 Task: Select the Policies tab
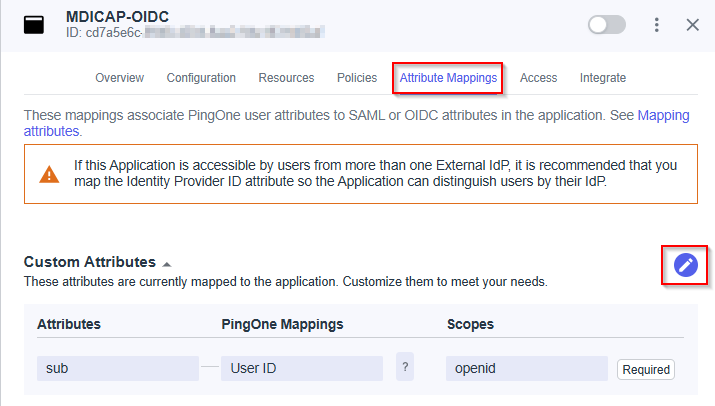pyautogui.click(x=357, y=78)
